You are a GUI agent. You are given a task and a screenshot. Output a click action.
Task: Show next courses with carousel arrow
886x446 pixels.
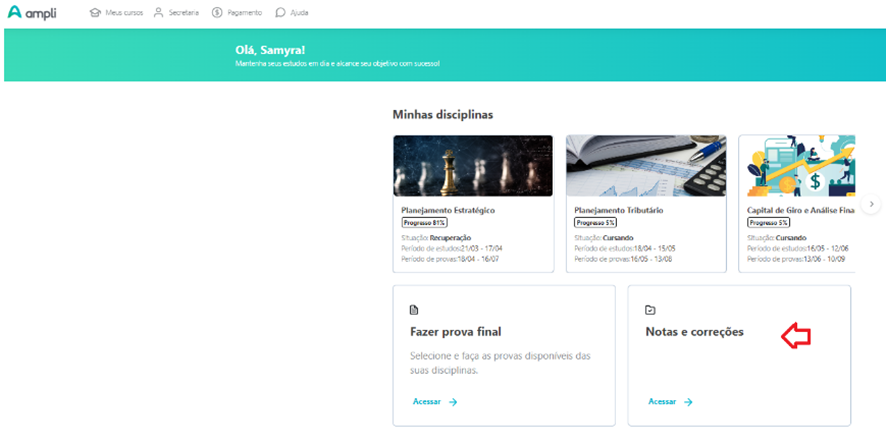point(871,204)
